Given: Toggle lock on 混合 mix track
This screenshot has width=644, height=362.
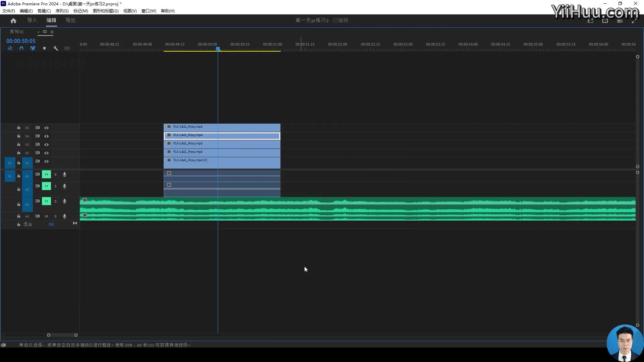Looking at the screenshot, I should pos(19,224).
